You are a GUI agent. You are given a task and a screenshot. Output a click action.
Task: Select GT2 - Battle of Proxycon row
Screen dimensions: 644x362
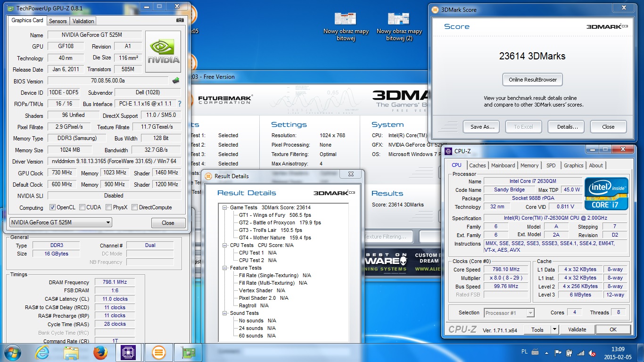(x=280, y=222)
